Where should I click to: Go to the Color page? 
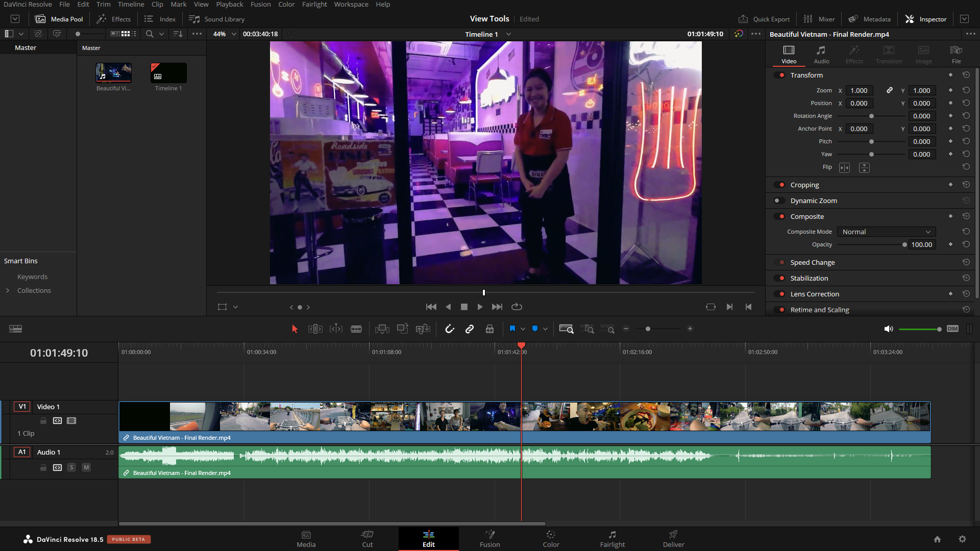(551, 538)
